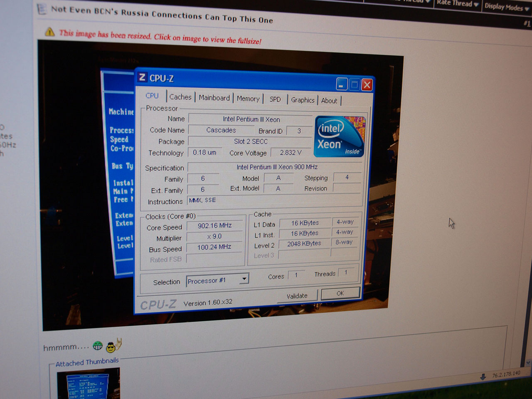Open the SPD tab

[x=275, y=99]
